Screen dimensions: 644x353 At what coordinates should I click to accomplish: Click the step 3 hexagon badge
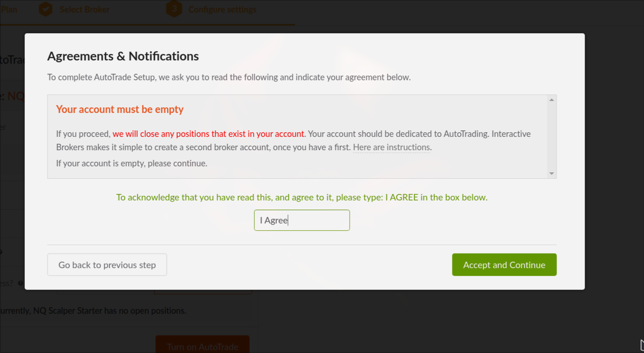coord(174,9)
